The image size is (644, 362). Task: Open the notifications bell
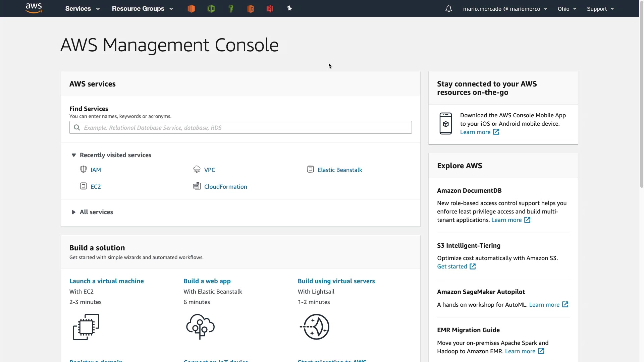pos(448,9)
